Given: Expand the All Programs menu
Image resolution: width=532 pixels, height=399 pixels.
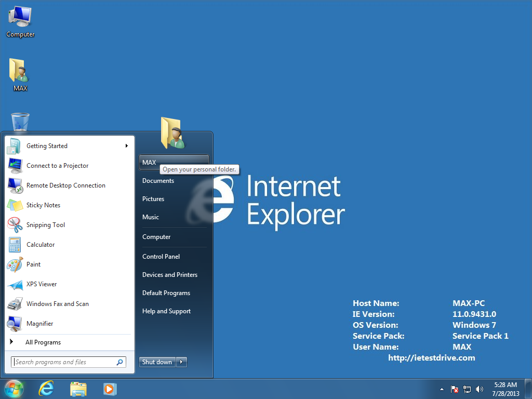Looking at the screenshot, I should (43, 342).
